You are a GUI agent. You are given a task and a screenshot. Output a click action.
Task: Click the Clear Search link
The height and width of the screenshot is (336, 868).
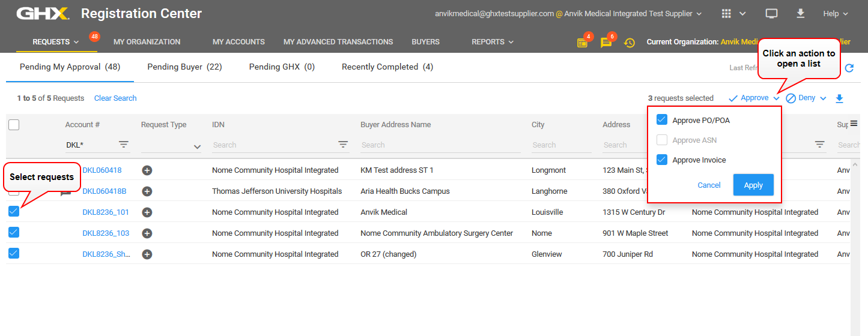tap(115, 98)
